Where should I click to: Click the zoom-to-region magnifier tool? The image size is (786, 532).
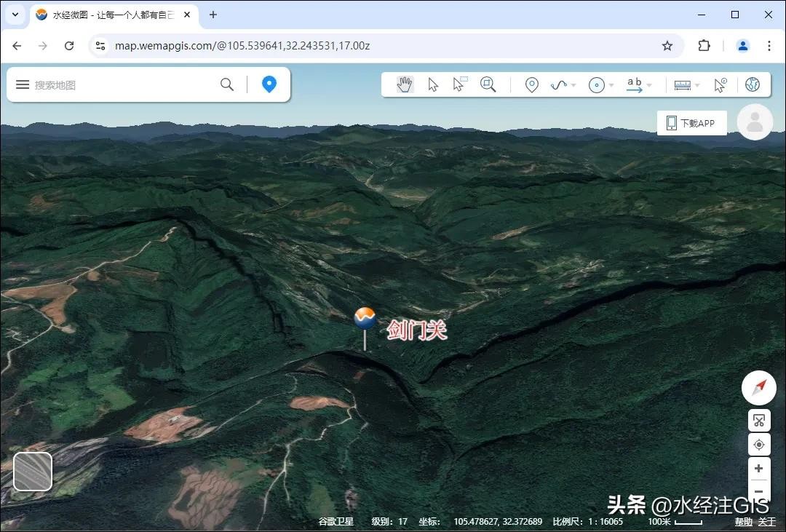[488, 85]
